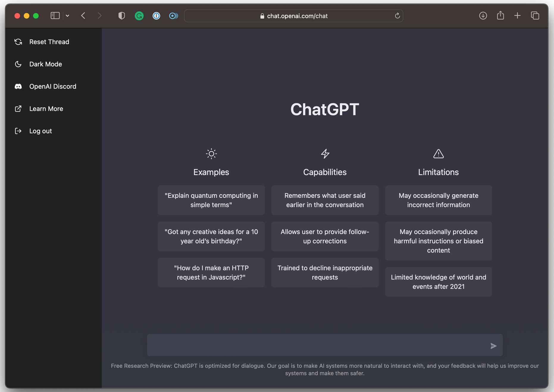554x392 pixels.
Task: Click "harmful instructions or biased content" card
Action: 439,241
